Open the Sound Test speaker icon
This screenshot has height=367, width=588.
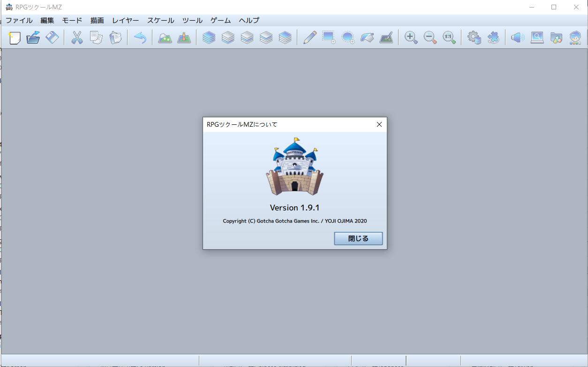coord(518,38)
